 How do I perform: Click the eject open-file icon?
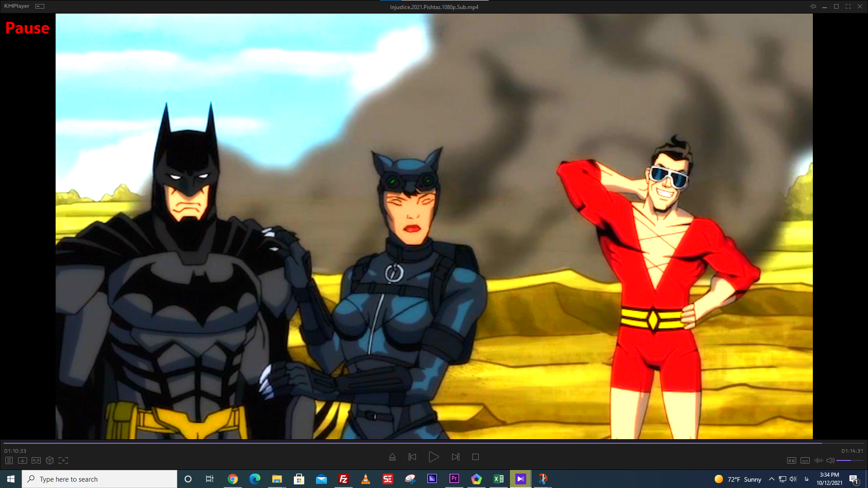(392, 457)
